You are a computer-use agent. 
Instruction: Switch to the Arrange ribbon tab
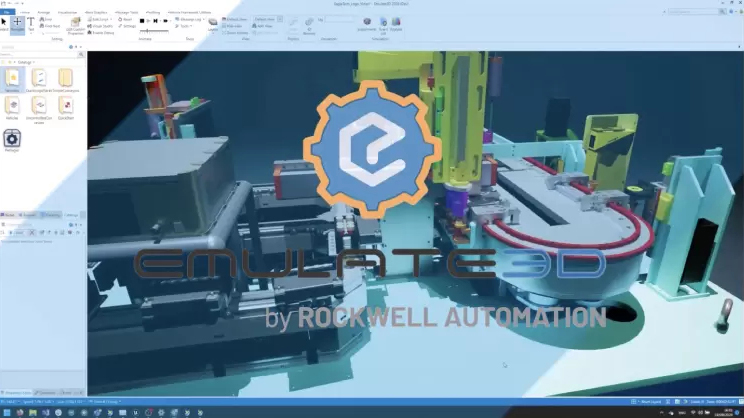point(44,12)
